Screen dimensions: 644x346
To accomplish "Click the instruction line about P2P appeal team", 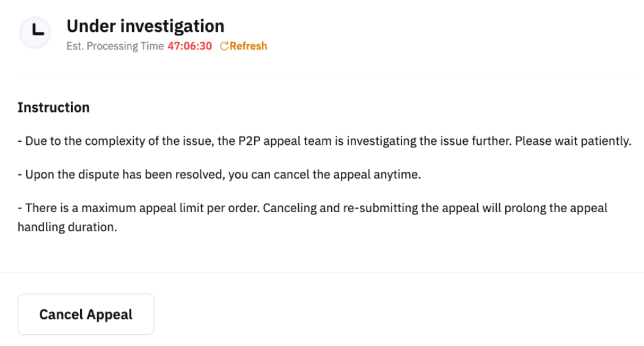I will (324, 141).
